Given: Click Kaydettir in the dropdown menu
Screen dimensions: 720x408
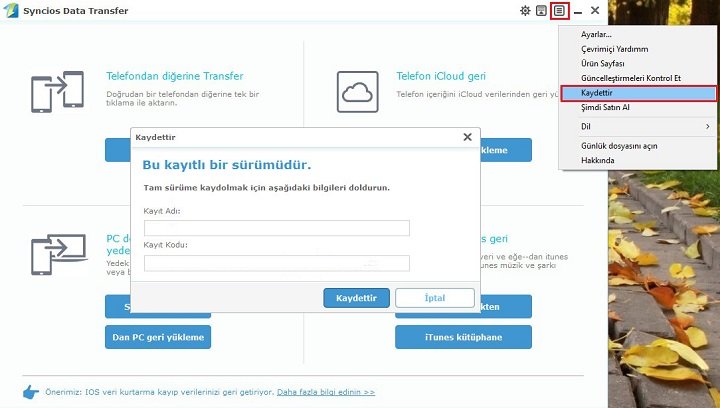Looking at the screenshot, I should [x=639, y=93].
